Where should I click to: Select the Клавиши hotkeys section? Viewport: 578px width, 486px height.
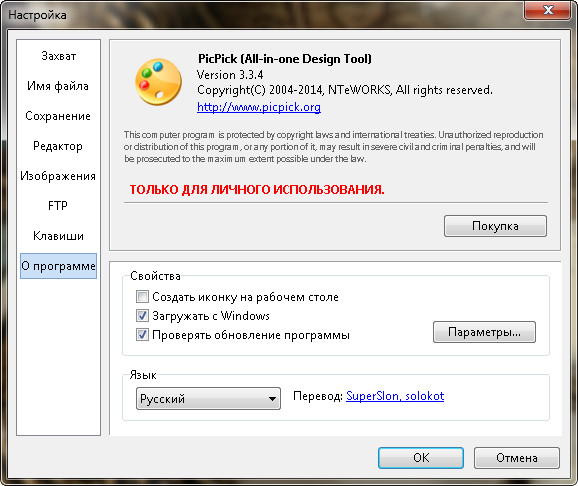click(x=58, y=236)
